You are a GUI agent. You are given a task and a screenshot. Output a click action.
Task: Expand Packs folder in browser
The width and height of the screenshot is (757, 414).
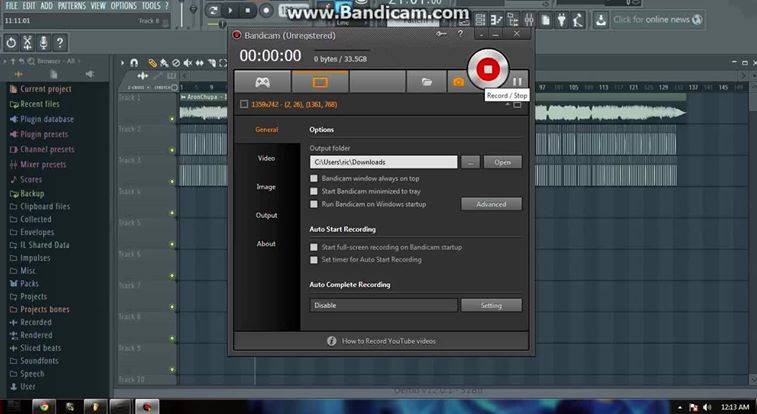tap(24, 283)
